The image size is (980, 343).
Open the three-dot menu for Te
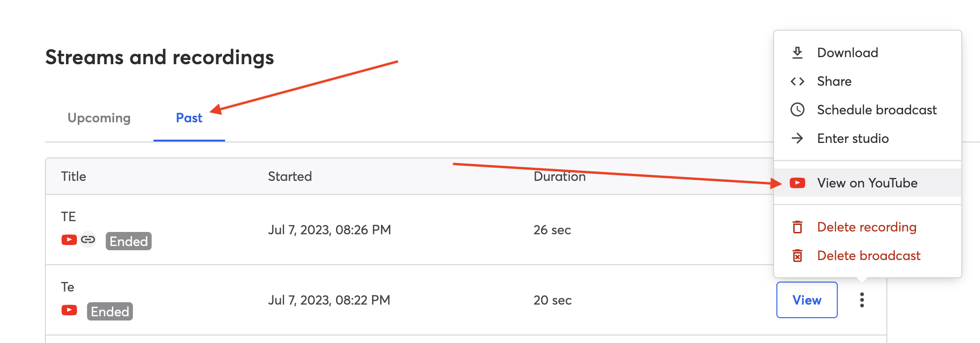click(x=862, y=300)
